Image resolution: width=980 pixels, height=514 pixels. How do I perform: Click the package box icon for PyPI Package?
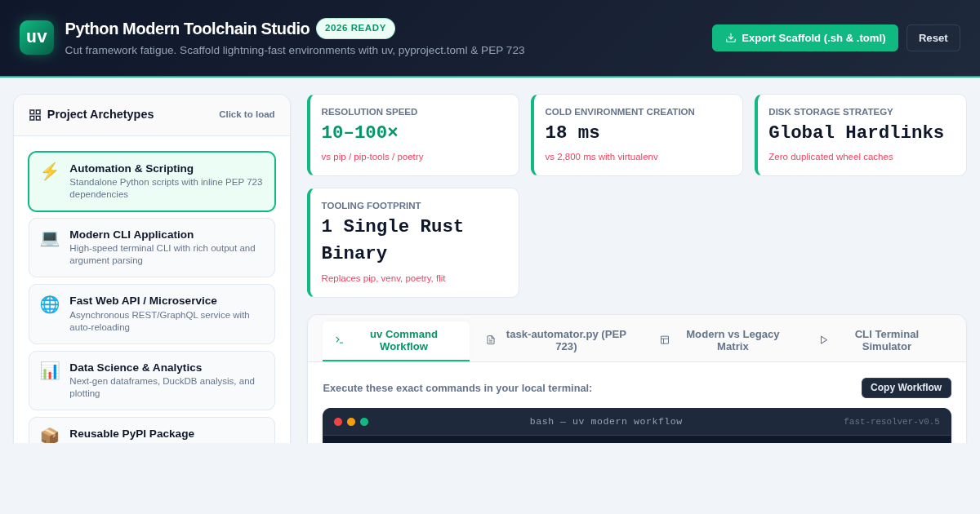pyautogui.click(x=50, y=435)
